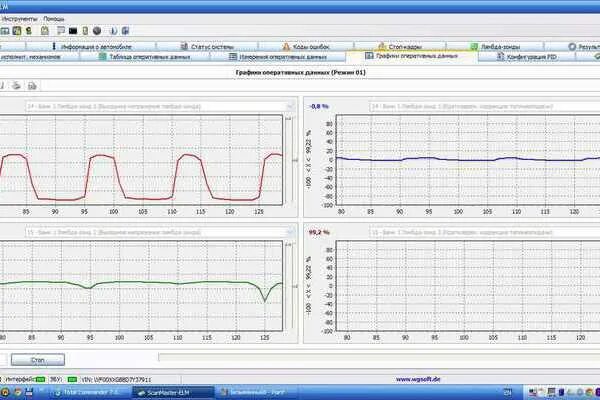Click the ЭБУ green status indicator

[72, 379]
